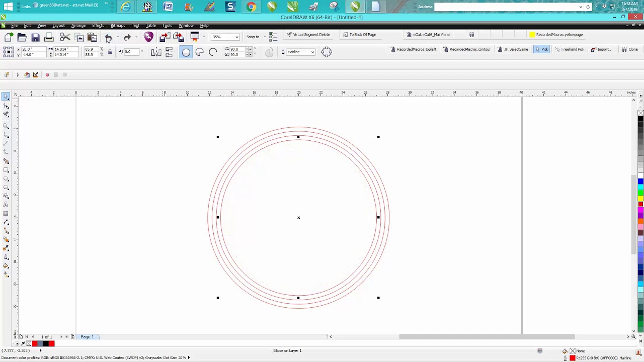Select the Fill bucket tool
644x362 pixels.
coord(6,266)
